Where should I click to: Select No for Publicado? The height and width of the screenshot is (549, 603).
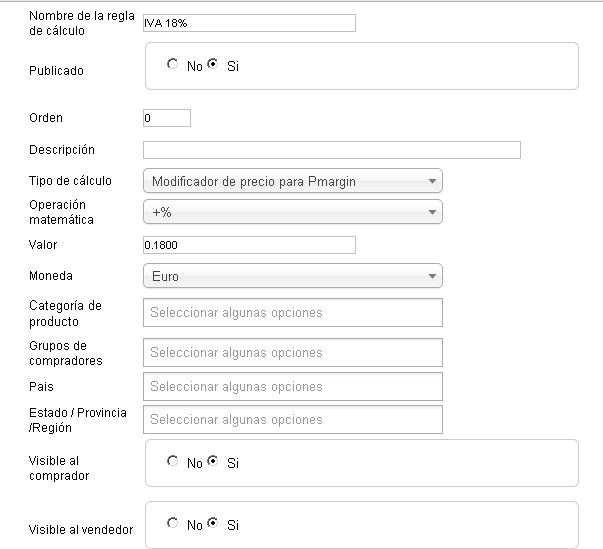point(172,64)
